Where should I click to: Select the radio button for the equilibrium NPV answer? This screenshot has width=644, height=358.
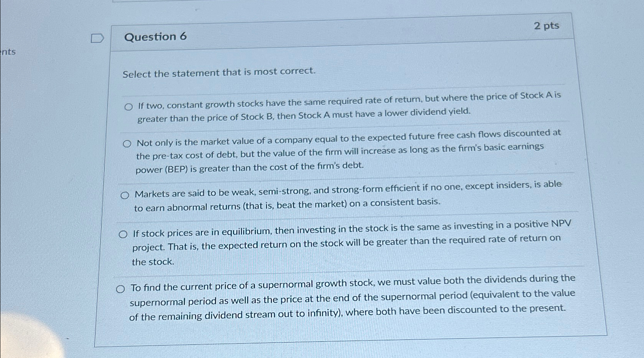123,234
